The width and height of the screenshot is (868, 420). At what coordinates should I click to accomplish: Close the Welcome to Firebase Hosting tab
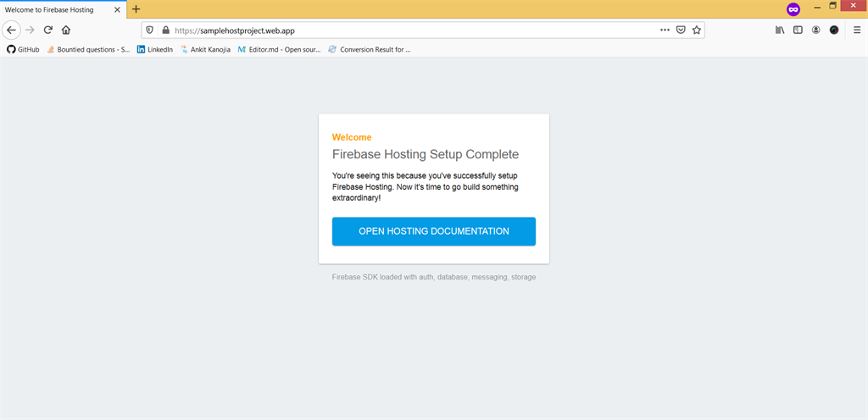point(117,9)
